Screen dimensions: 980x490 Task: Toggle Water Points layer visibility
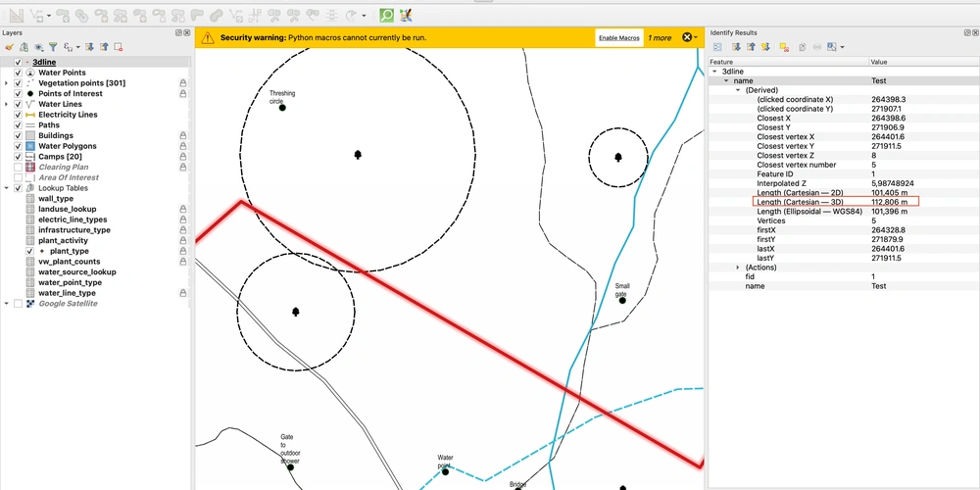(x=18, y=73)
